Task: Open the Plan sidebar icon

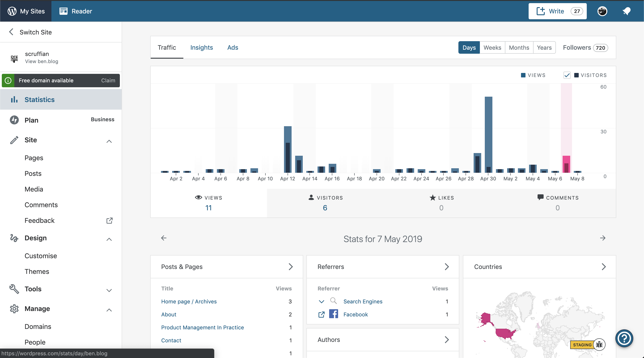Action: click(14, 120)
